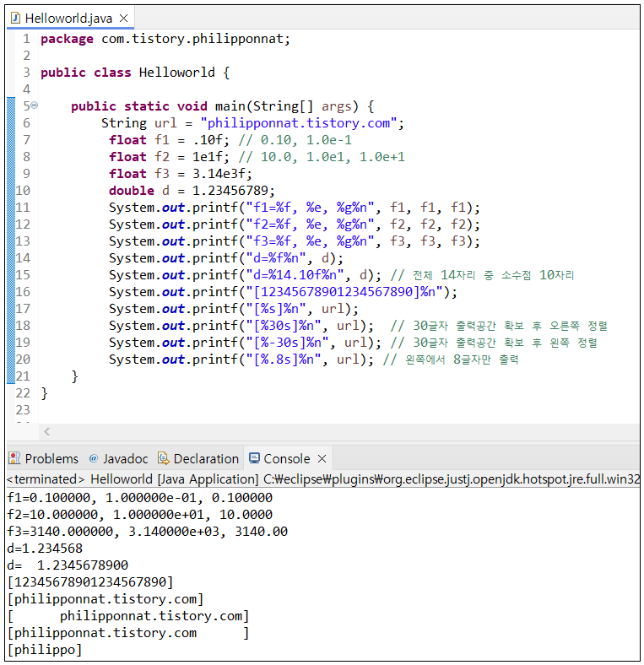
Task: Click console output line starting f1=0.100000
Action: click(x=140, y=497)
